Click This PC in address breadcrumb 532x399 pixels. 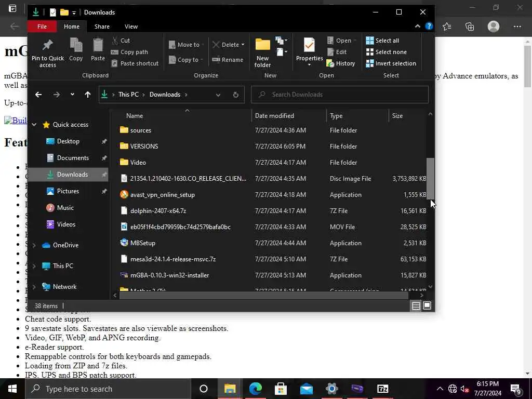(128, 95)
